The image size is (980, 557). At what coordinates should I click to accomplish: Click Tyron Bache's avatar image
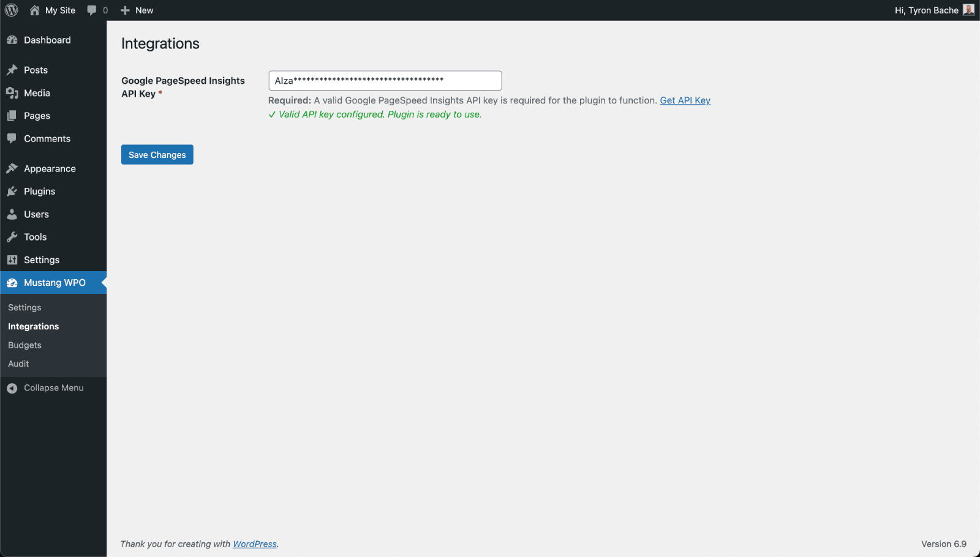point(968,10)
